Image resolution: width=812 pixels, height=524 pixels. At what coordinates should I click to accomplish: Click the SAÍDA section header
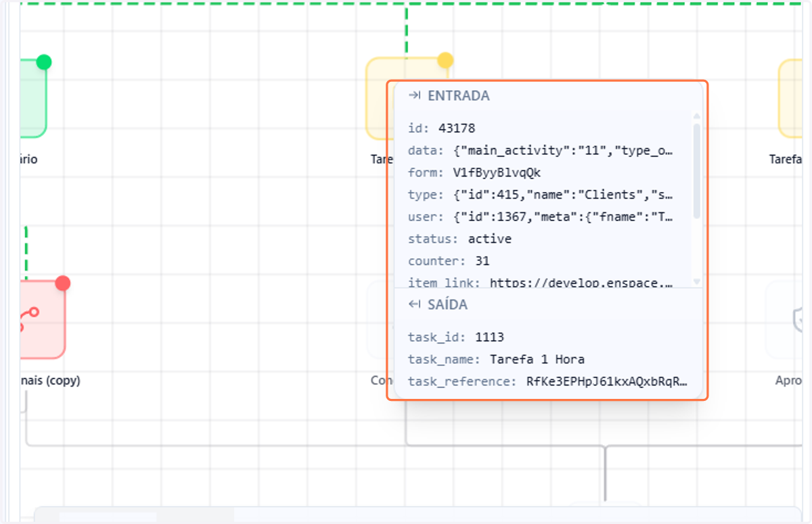438,305
